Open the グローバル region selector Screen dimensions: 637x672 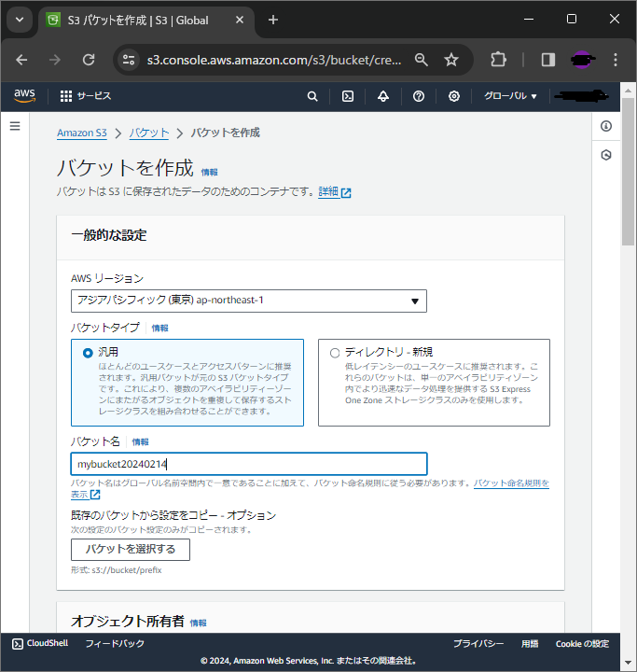tap(510, 96)
